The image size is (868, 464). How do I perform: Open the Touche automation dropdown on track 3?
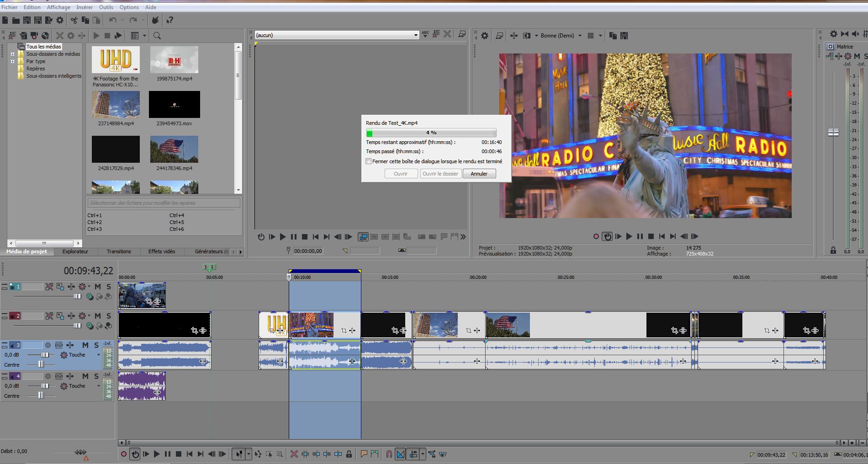(x=98, y=355)
